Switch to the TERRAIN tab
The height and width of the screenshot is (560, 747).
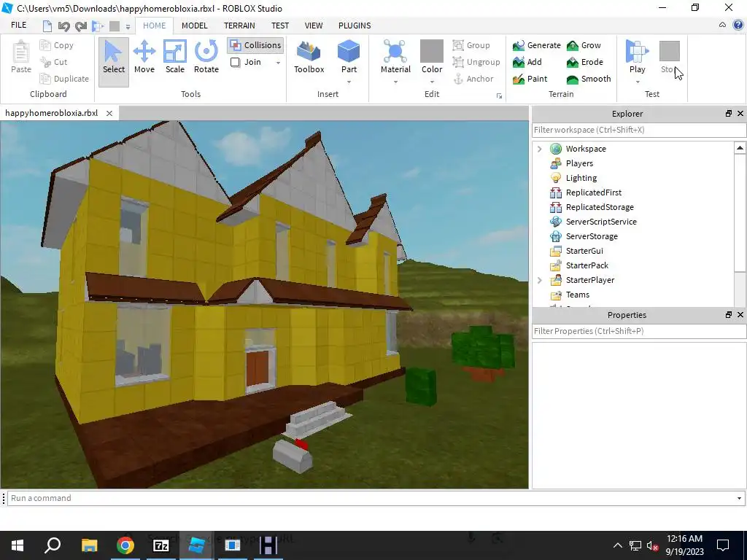point(239,26)
